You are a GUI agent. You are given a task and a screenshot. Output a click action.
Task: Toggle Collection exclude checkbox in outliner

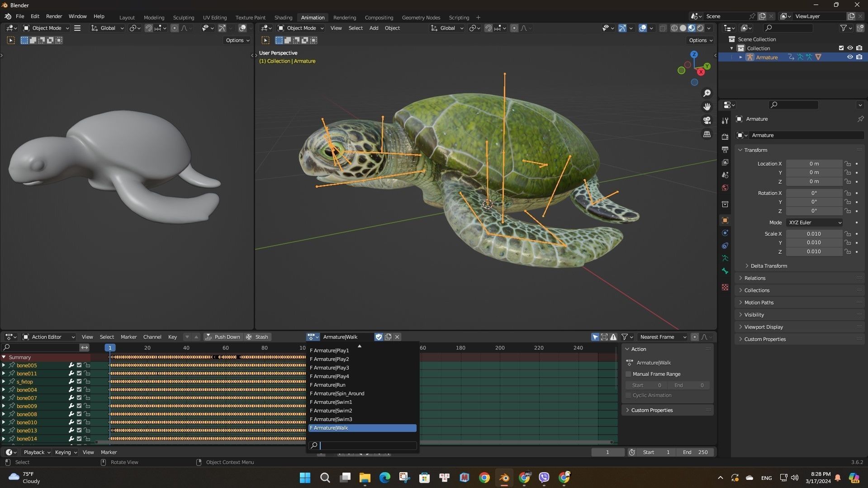click(841, 48)
